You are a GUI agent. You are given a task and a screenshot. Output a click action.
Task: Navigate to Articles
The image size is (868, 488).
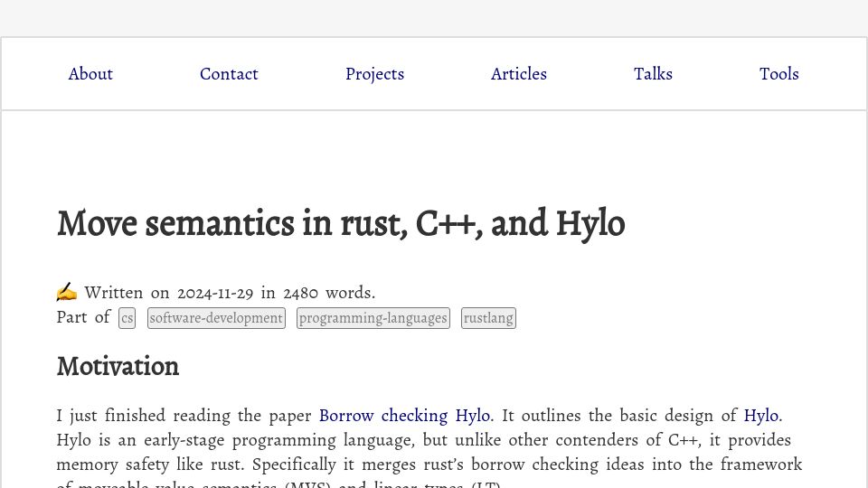[519, 73]
